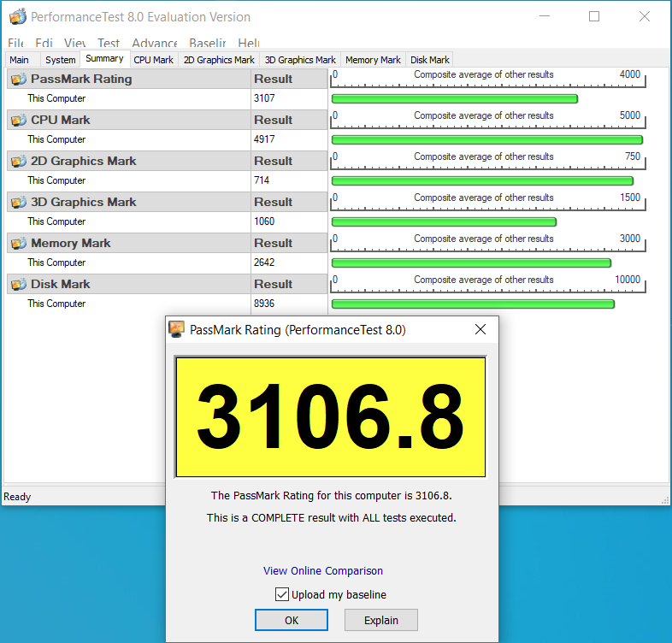Viewport: 672px width, 643px height.
Task: Select the Memory Mark header row
Action: 167,243
